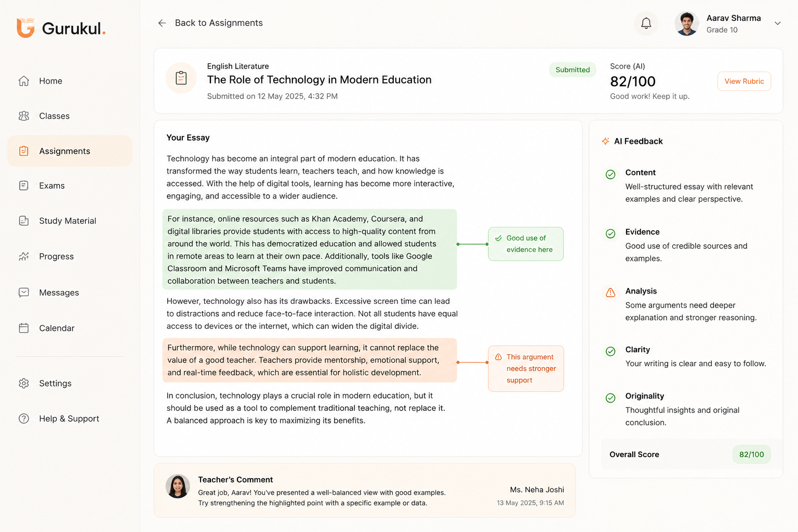Screen dimensions: 798x532
Task: Click the Study Material document icon
Action: click(24, 221)
